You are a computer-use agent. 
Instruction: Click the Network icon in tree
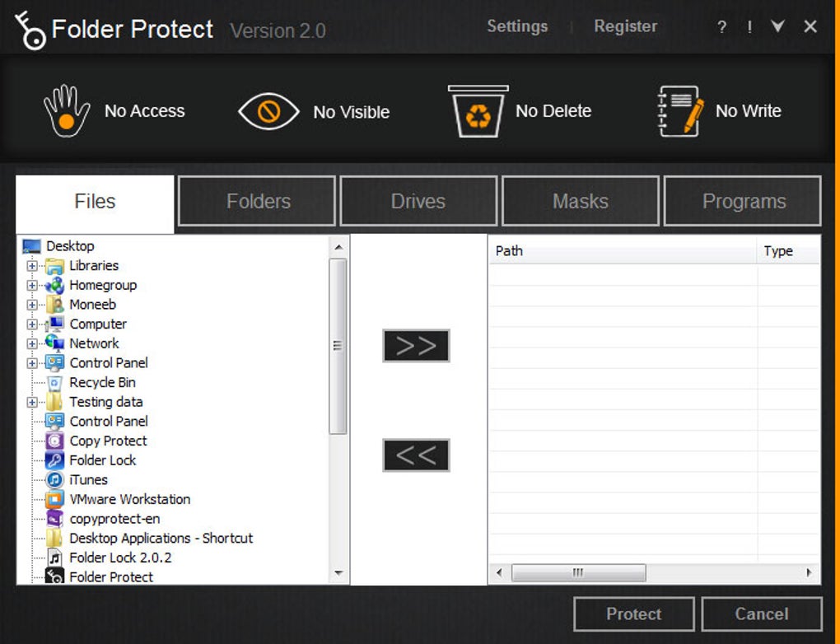pos(54,343)
